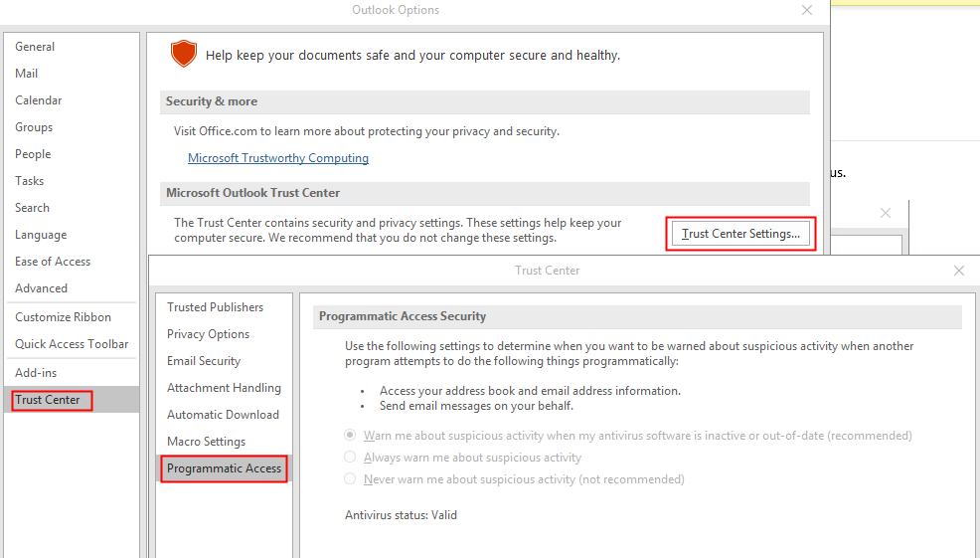
Task: Close the Outlook Options dialog
Action: click(807, 10)
